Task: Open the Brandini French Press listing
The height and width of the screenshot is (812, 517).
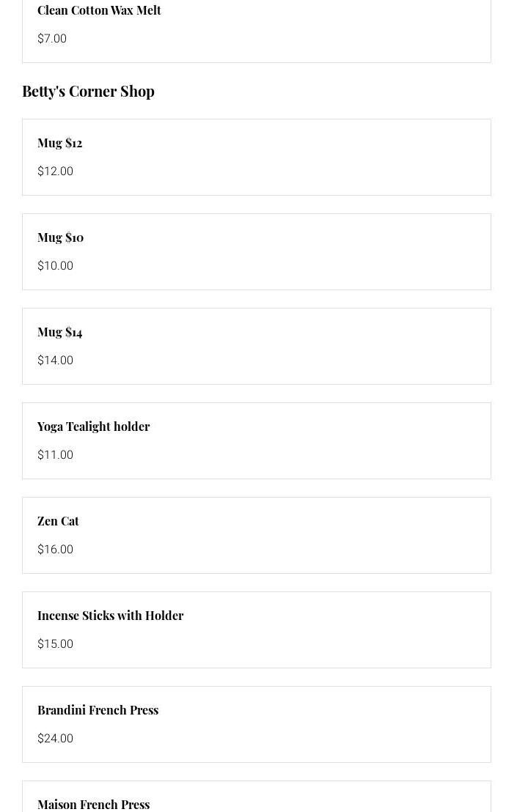Action: click(98, 710)
